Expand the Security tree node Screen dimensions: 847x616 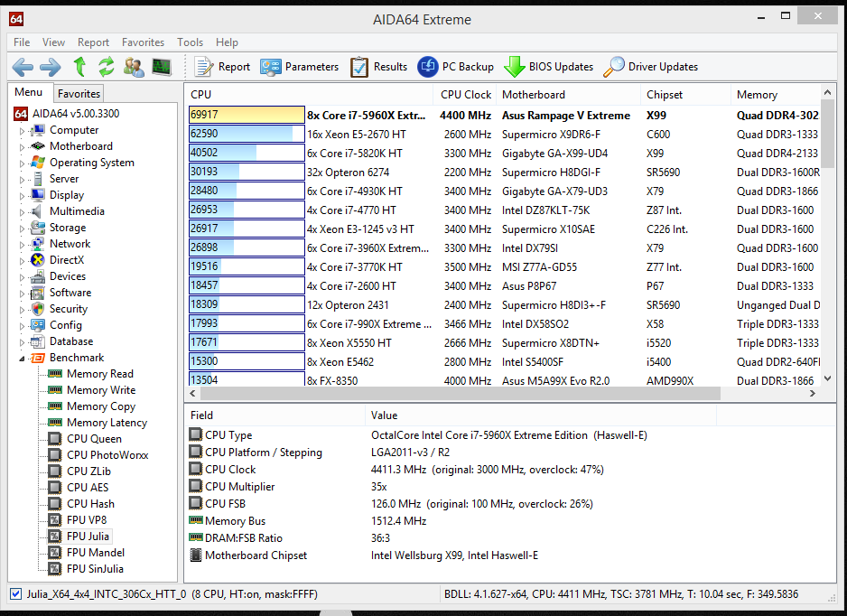[x=22, y=310]
